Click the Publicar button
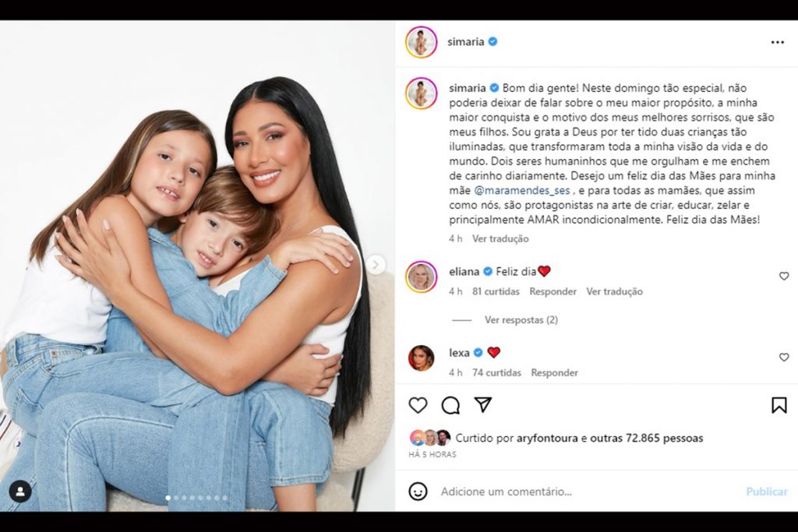 point(767,491)
